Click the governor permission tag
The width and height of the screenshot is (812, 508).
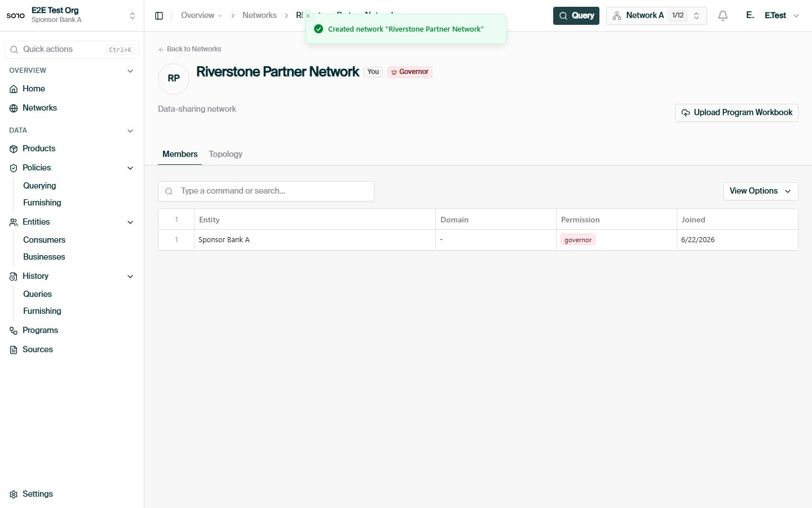click(578, 240)
